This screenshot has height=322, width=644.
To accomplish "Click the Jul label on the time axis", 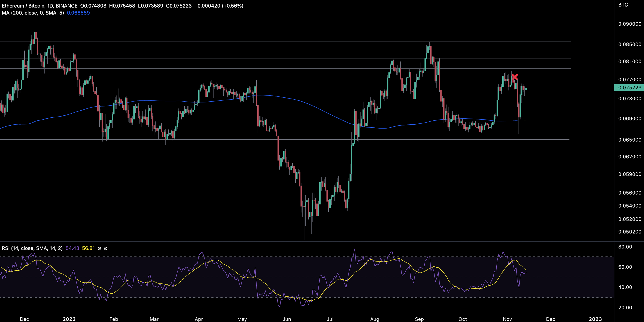I will coord(330,319).
